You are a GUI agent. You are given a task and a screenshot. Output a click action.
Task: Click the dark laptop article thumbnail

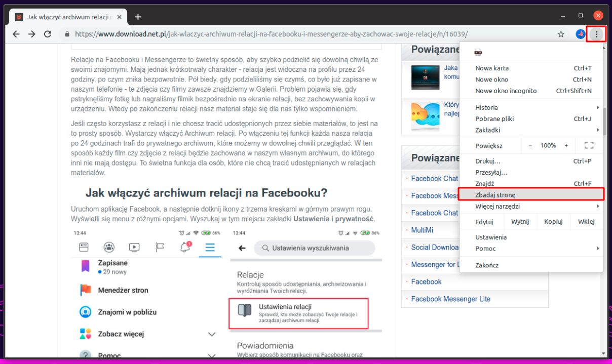425,77
